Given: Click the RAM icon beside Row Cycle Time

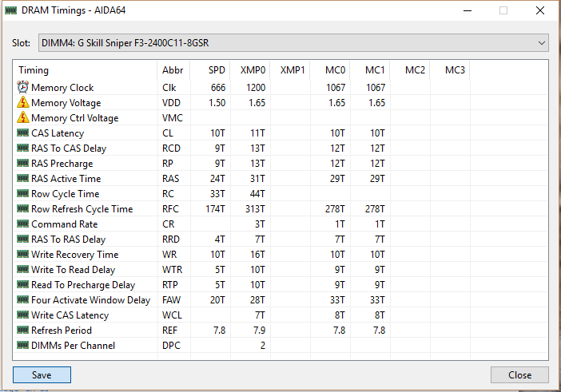Looking at the screenshot, I should click(23, 194).
